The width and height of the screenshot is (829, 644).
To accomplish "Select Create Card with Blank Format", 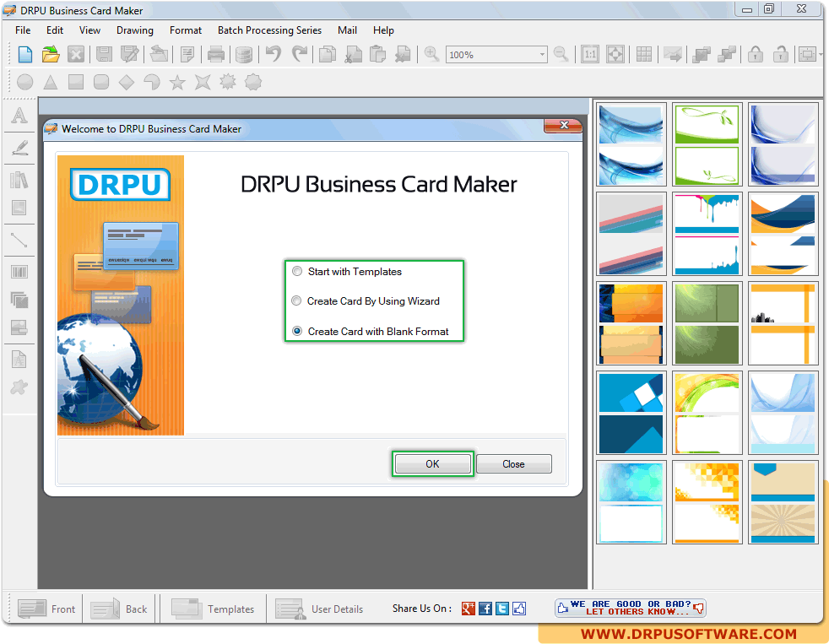I will click(371, 332).
